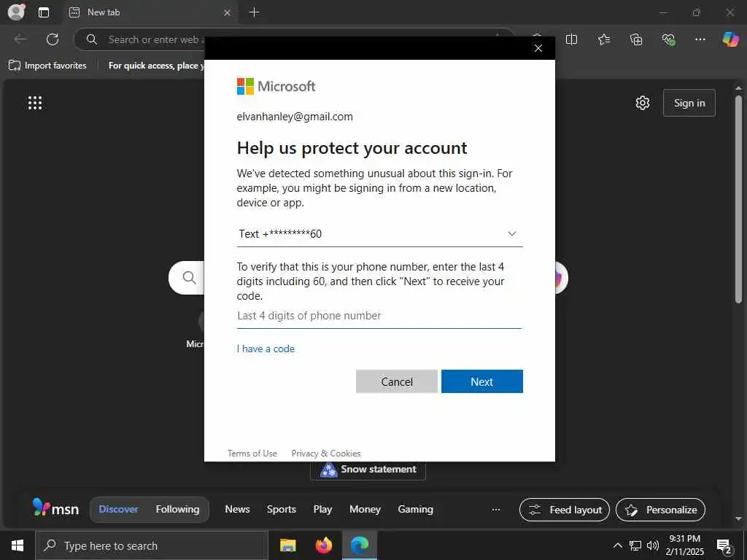
Task: Open Edge Settings and more menu
Action: tap(700, 39)
